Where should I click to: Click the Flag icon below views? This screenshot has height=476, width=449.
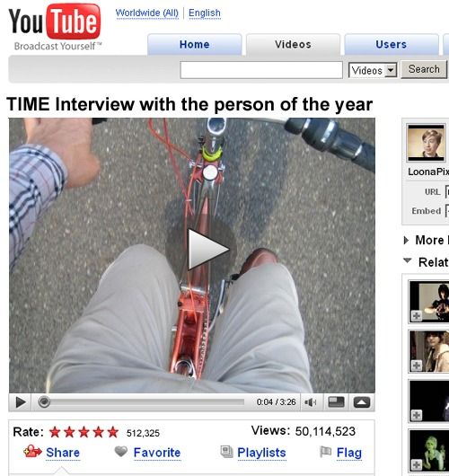325,452
